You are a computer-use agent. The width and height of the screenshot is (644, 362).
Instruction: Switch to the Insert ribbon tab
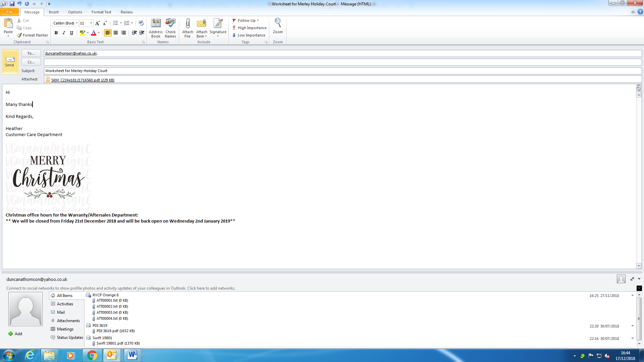pos(54,12)
